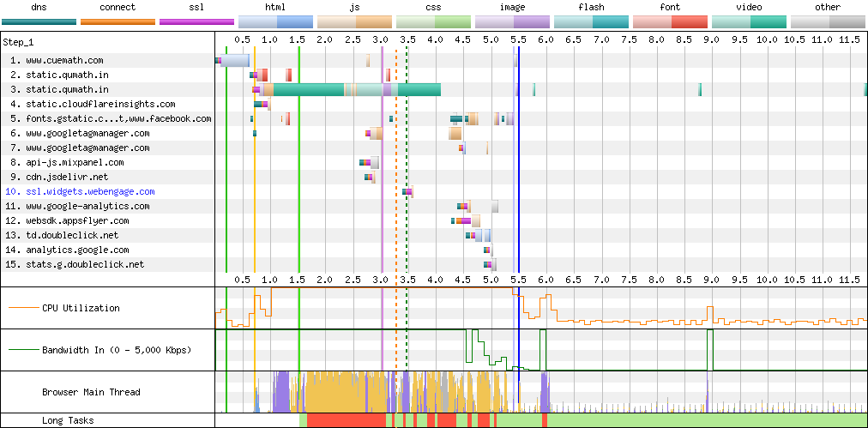Click the long teal bar in row 3
Image resolution: width=868 pixels, height=428 pixels.
point(309,90)
